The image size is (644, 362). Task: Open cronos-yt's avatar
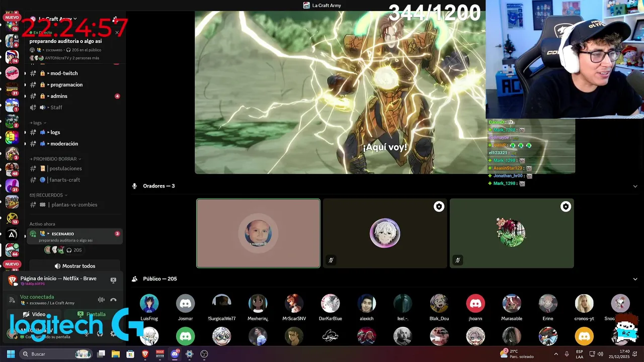584,303
